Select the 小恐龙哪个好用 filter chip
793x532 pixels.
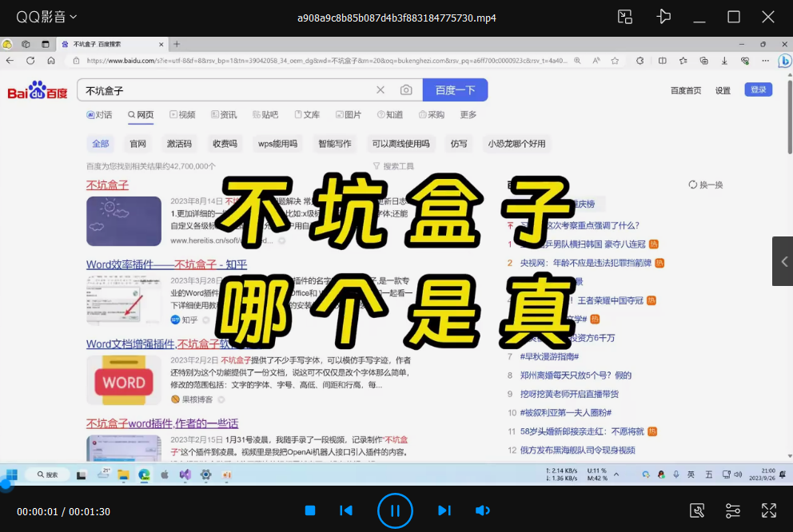[x=516, y=144]
